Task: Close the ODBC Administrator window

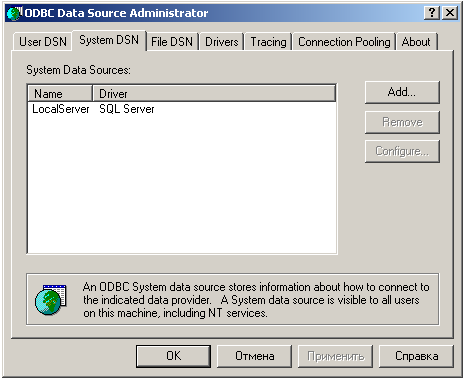Action: tap(450, 13)
